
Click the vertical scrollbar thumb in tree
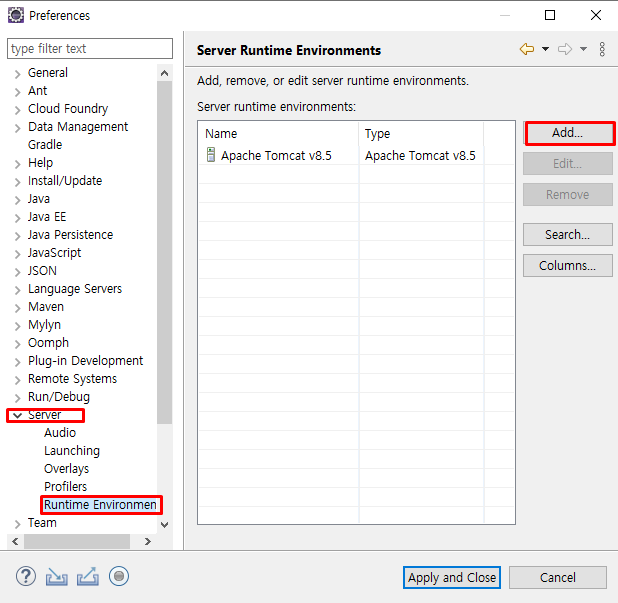click(x=165, y=252)
